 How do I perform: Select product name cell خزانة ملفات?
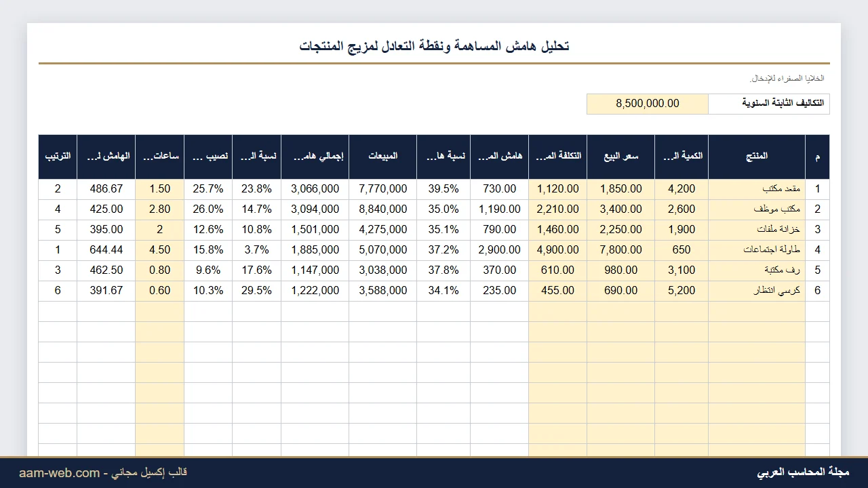[x=757, y=230]
